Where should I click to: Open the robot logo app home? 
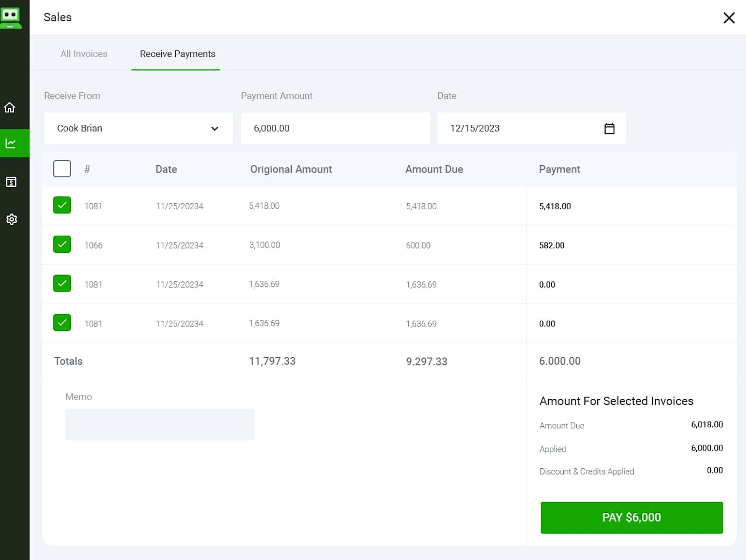10,17
